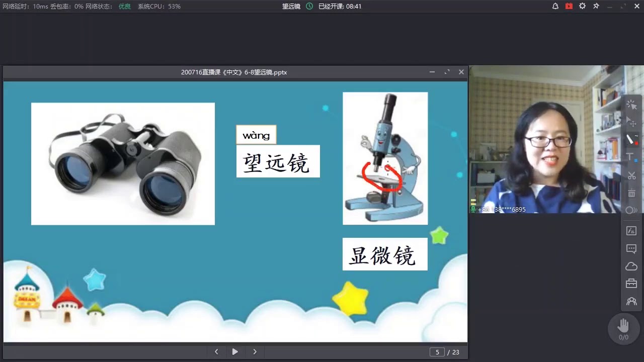644x362 pixels.
Task: Open the toolbox icon
Action: click(631, 284)
